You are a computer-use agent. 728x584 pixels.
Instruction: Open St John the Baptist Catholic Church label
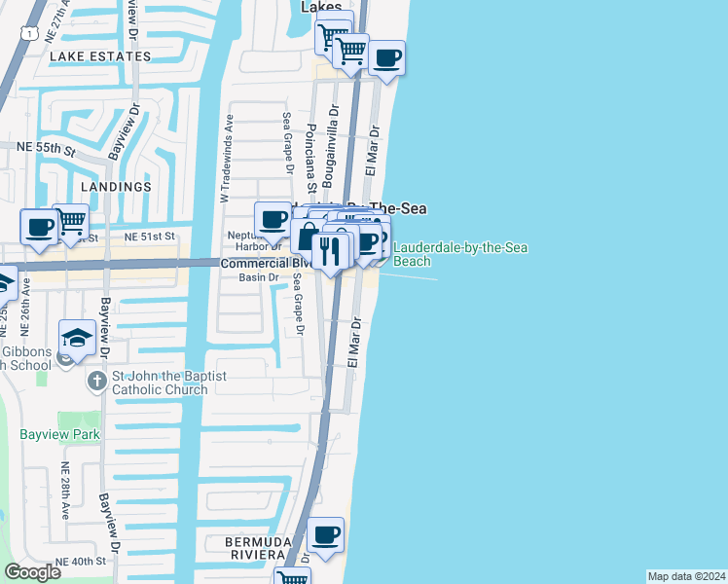coord(158,383)
